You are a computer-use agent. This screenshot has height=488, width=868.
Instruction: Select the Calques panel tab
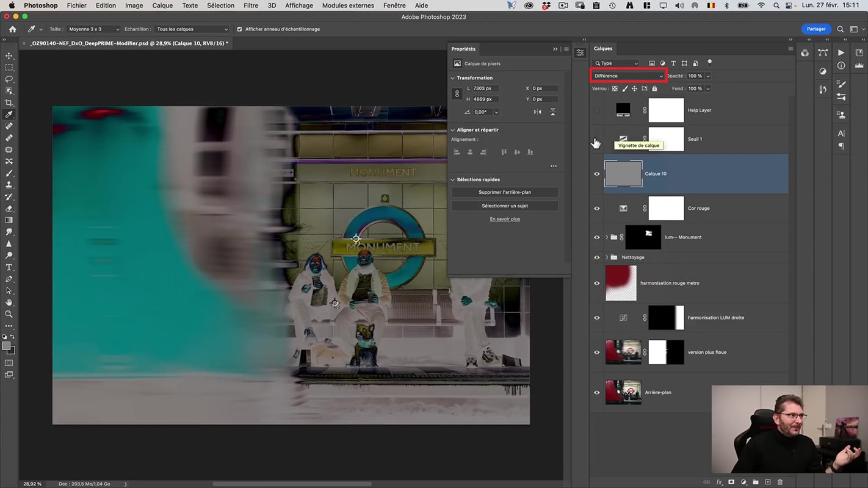[x=603, y=49]
